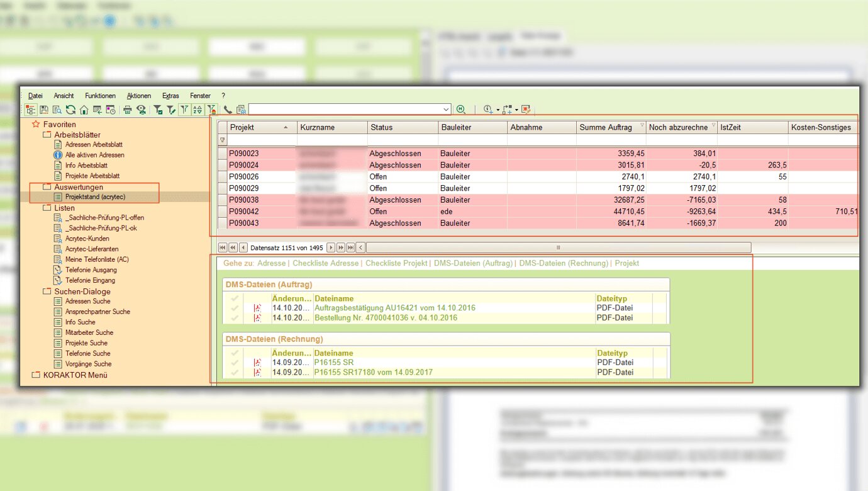Click the green refresh arrows icon

tap(70, 110)
